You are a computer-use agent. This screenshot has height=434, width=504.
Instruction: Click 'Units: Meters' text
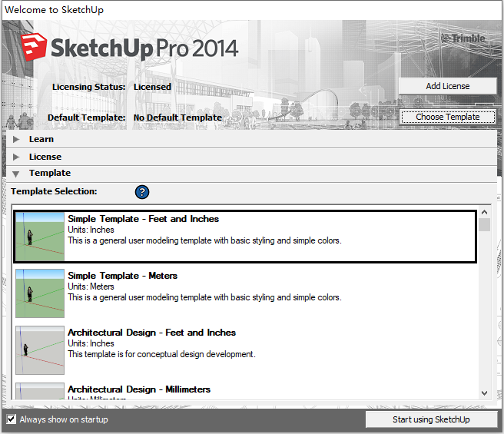pos(91,287)
